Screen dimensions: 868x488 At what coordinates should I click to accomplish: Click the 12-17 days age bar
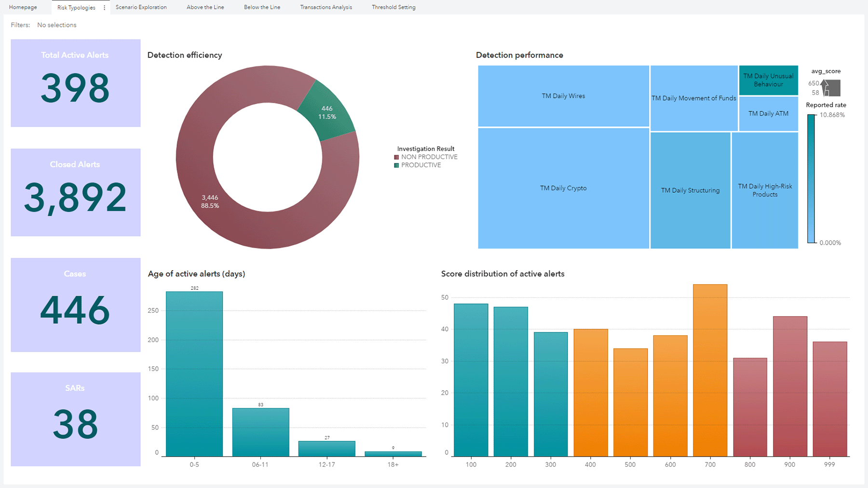click(327, 448)
